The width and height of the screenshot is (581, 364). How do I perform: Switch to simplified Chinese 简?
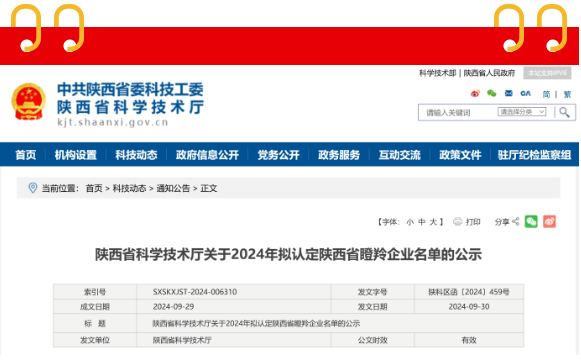[546, 94]
